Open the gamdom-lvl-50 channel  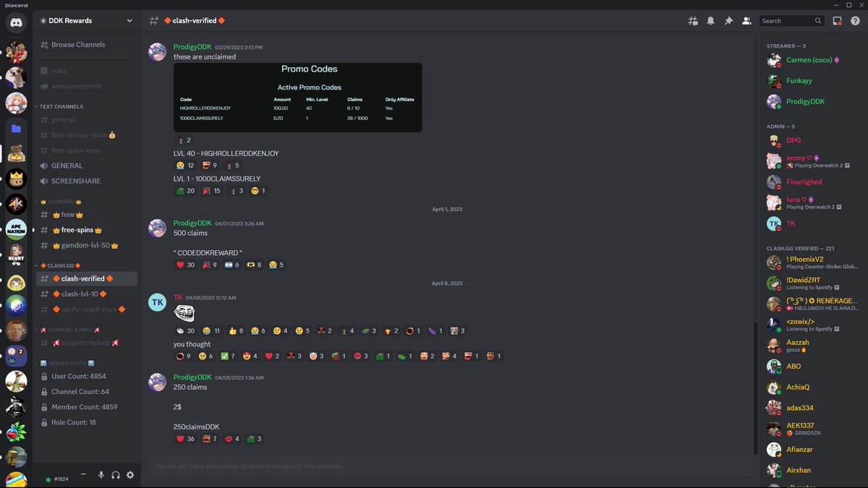87,245
